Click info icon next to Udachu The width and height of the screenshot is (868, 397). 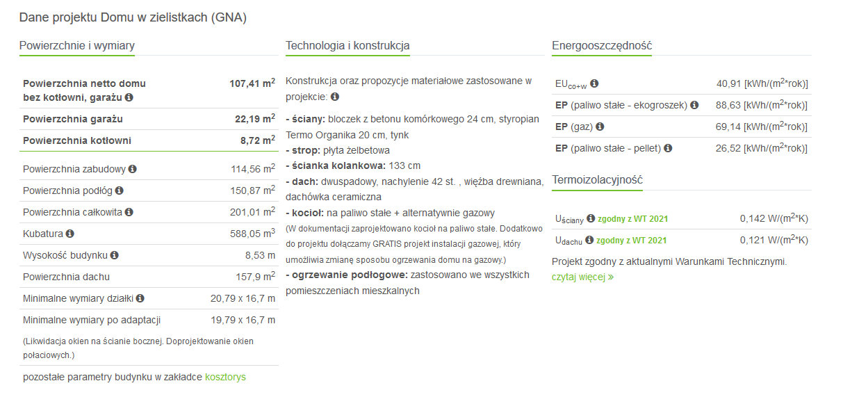coord(589,240)
